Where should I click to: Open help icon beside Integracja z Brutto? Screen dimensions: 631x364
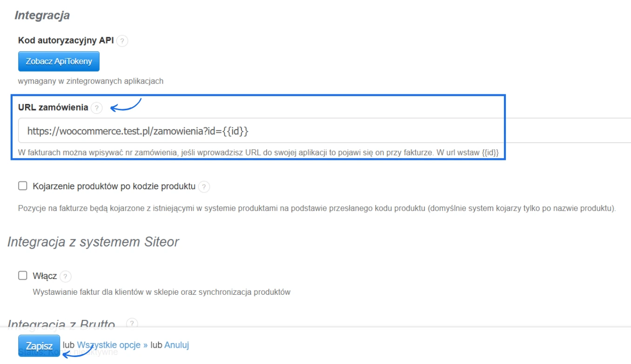click(x=132, y=323)
